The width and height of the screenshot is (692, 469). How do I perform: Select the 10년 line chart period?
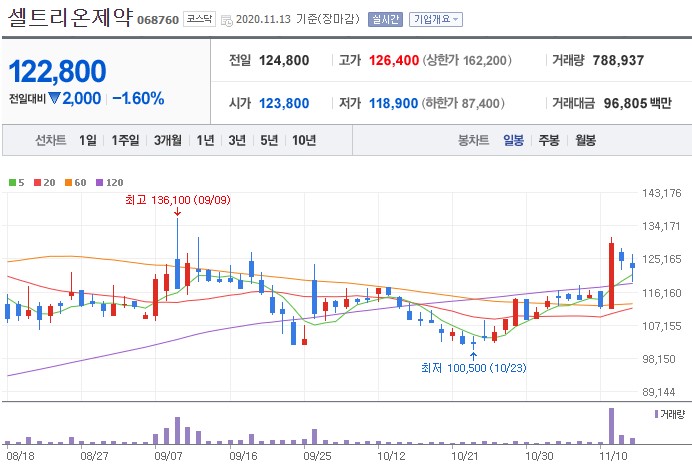point(304,140)
